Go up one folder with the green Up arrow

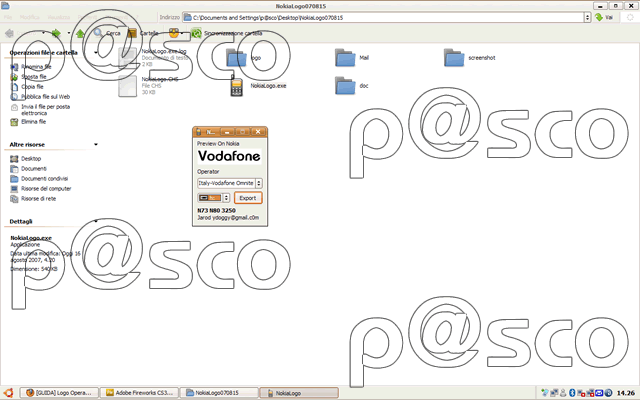80,33
